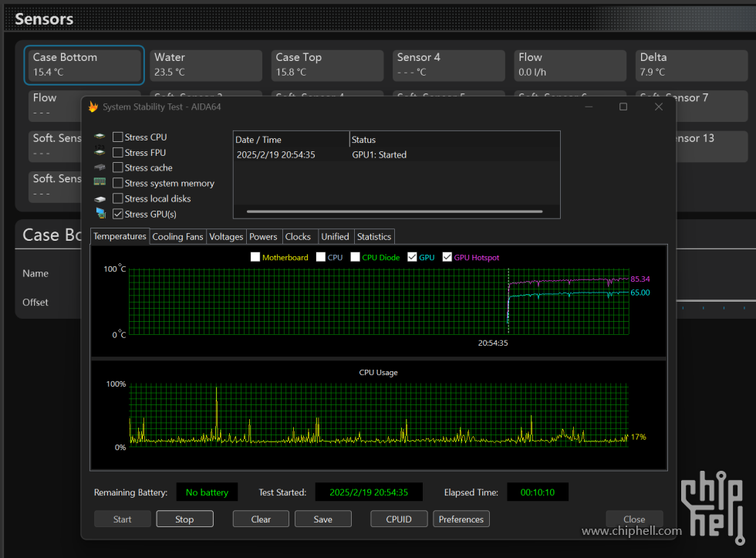Click the FPU icon beside Stress FPU
This screenshot has height=558, width=756.
(x=100, y=151)
